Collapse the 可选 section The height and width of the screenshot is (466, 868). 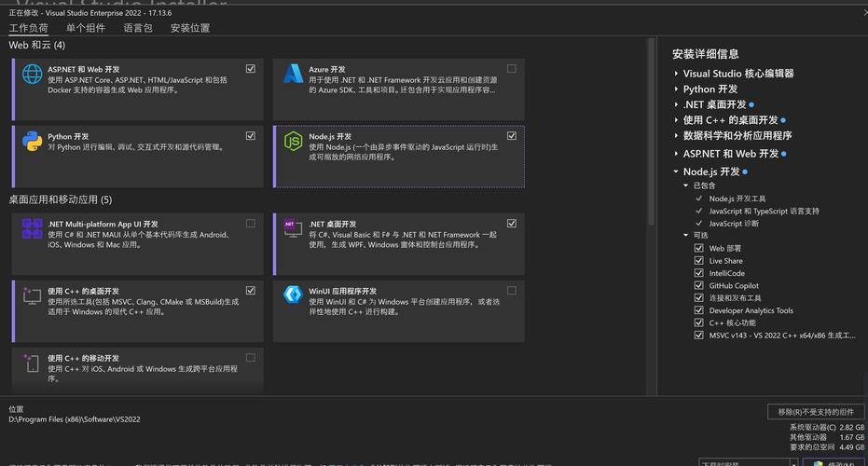click(x=686, y=235)
